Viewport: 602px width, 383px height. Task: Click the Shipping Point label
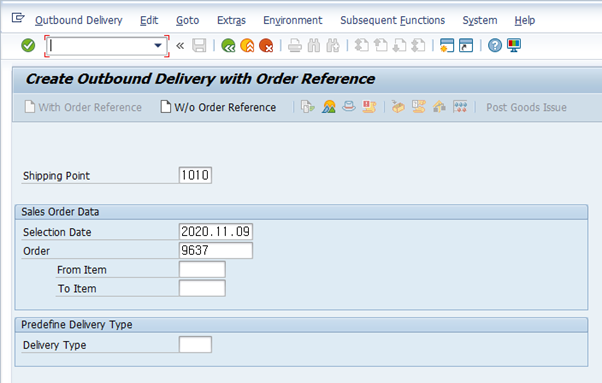(56, 176)
